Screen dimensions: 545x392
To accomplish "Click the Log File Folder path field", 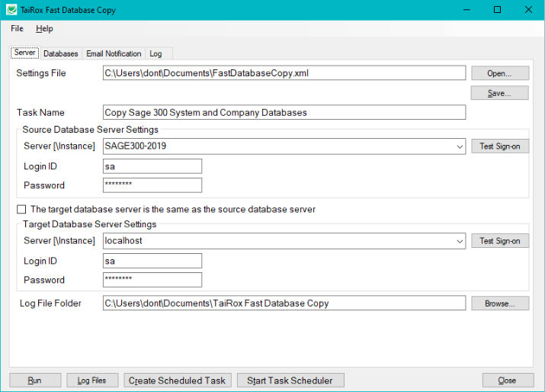I will coord(284,303).
